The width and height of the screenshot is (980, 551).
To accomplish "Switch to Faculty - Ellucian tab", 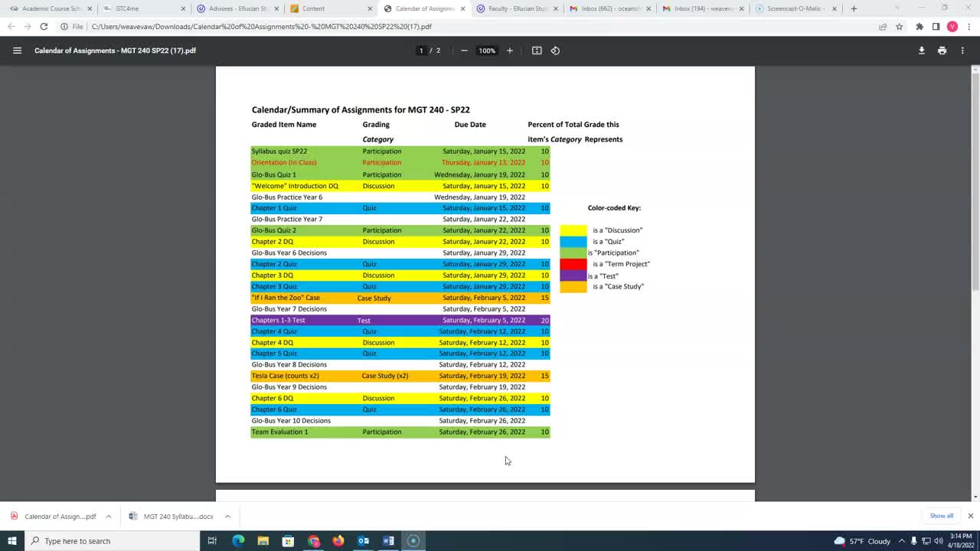I will coord(515,8).
